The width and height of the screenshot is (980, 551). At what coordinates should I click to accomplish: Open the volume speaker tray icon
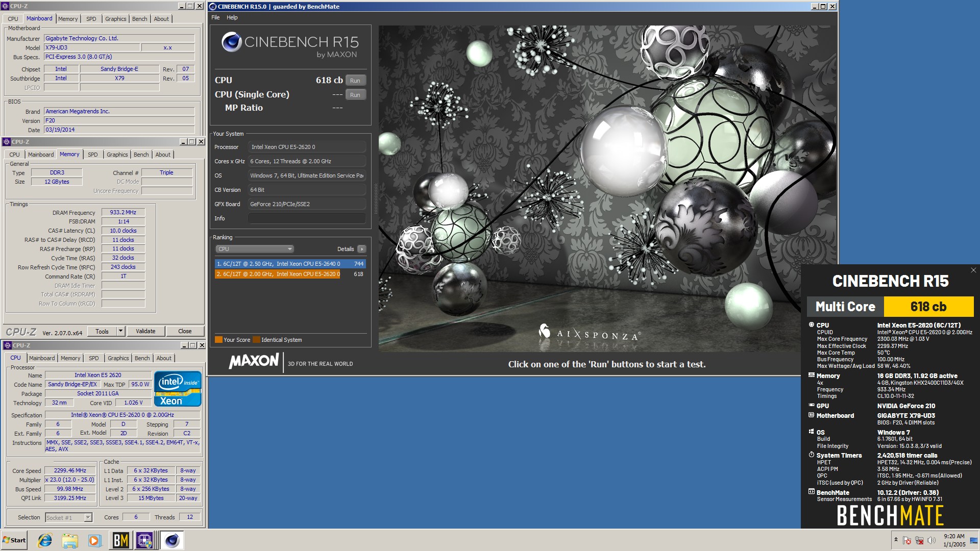pyautogui.click(x=932, y=540)
